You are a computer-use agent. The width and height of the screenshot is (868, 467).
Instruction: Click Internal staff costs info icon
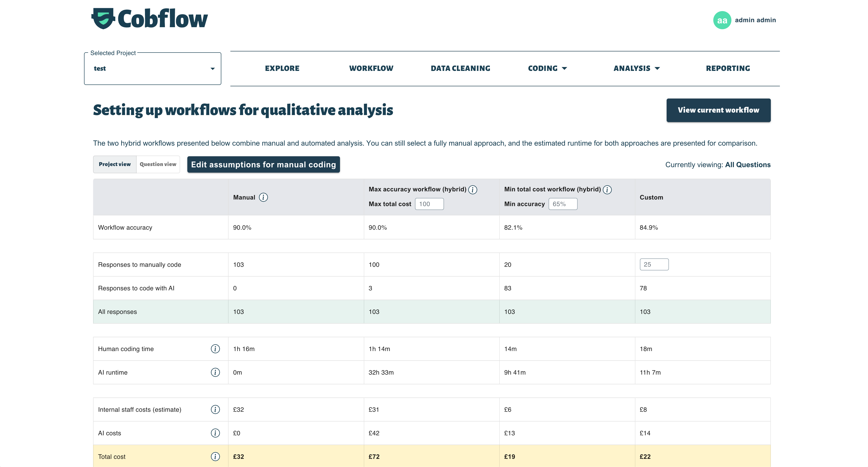(215, 409)
